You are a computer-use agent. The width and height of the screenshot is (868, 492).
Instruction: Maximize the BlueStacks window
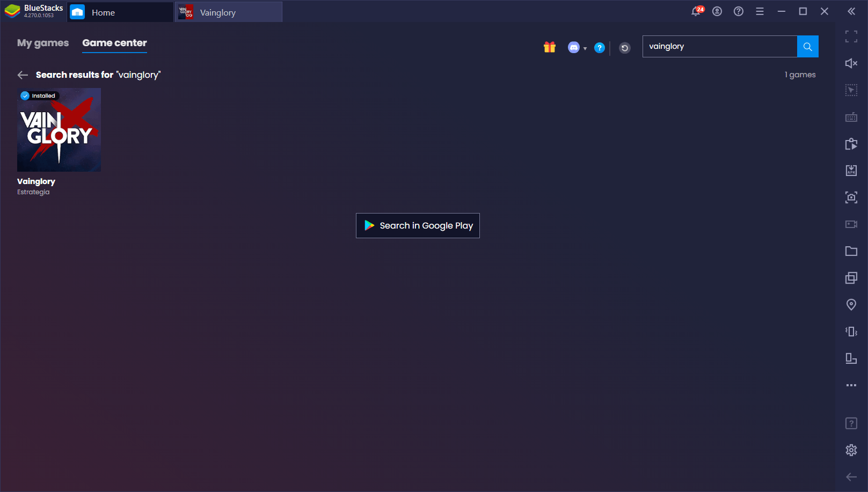coord(803,11)
